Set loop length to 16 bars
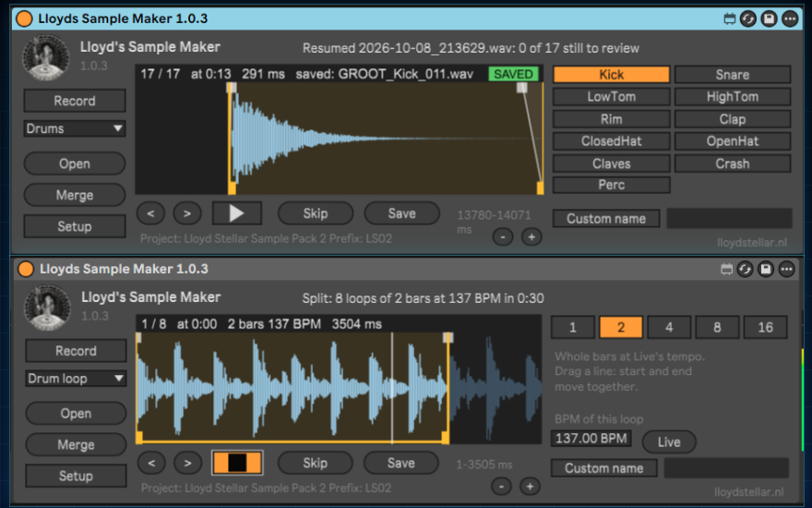The width and height of the screenshot is (812, 508). click(x=765, y=328)
